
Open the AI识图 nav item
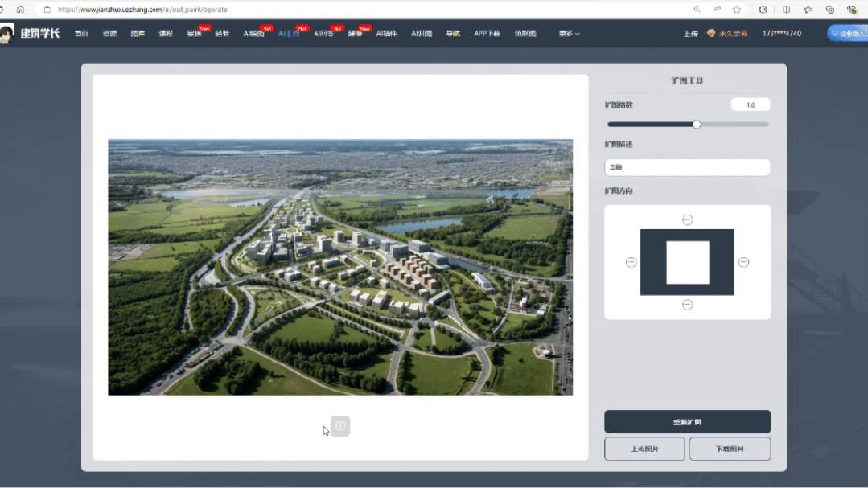(422, 34)
